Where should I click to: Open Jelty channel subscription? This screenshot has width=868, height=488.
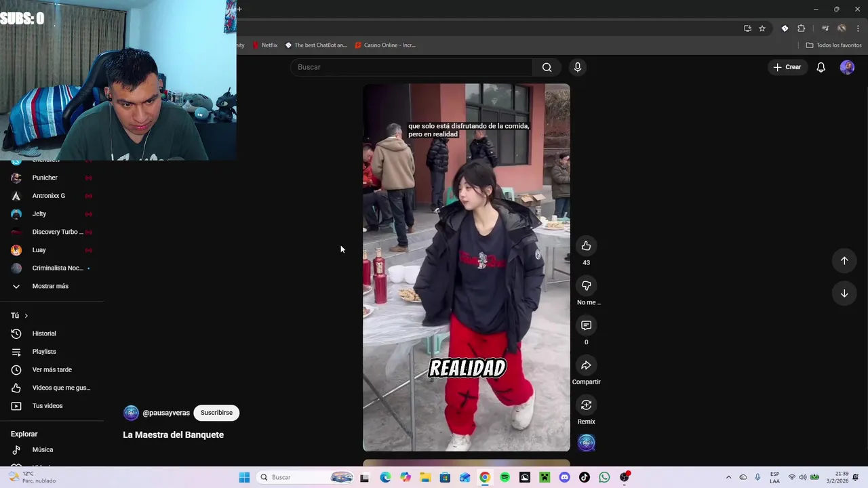coord(52,214)
